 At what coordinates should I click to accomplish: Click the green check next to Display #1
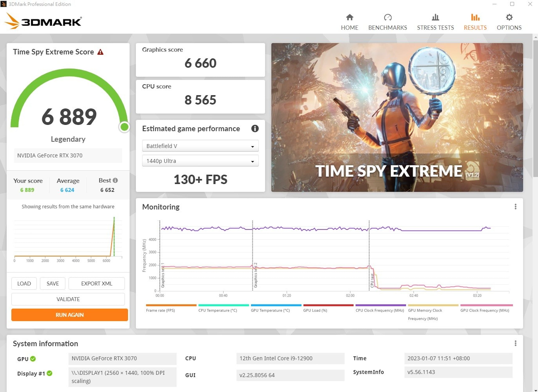point(49,374)
